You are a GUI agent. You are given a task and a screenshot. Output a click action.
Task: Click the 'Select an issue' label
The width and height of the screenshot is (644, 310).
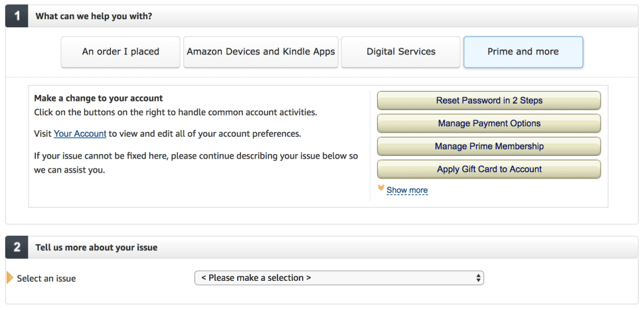coord(46,278)
